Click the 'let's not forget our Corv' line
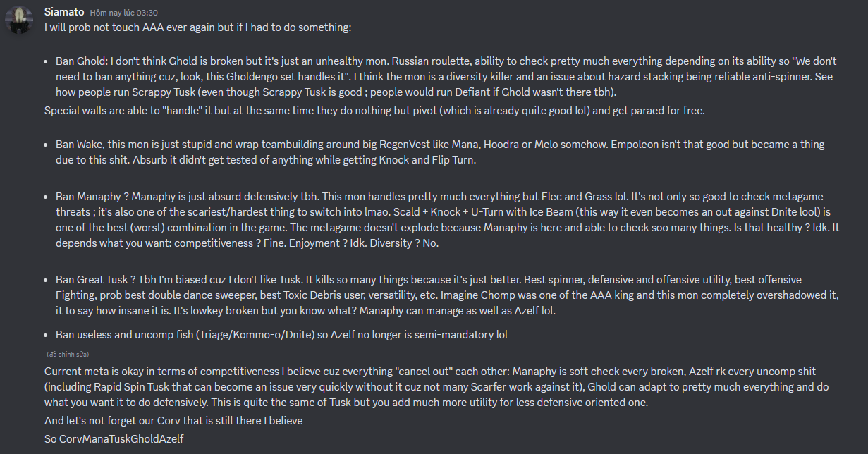 tap(173, 421)
